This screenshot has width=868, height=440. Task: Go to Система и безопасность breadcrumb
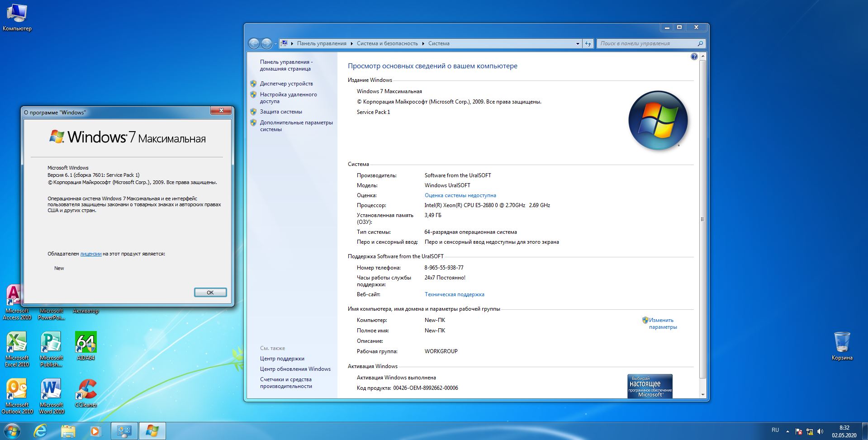click(387, 43)
